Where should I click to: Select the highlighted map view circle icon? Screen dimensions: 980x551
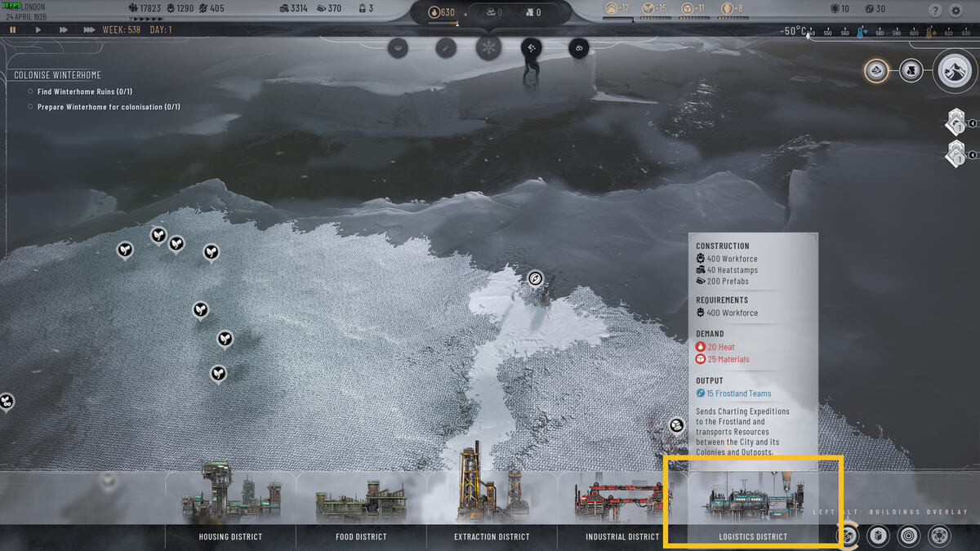click(876, 71)
